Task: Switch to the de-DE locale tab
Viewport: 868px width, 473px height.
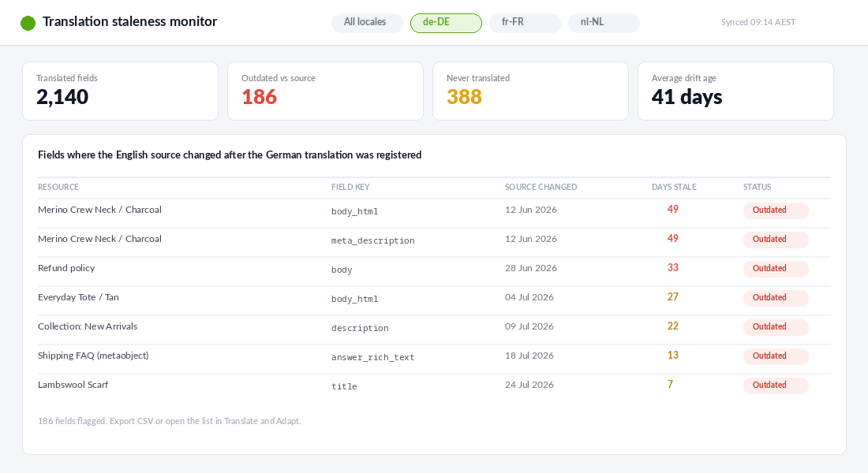Action: 446,23
